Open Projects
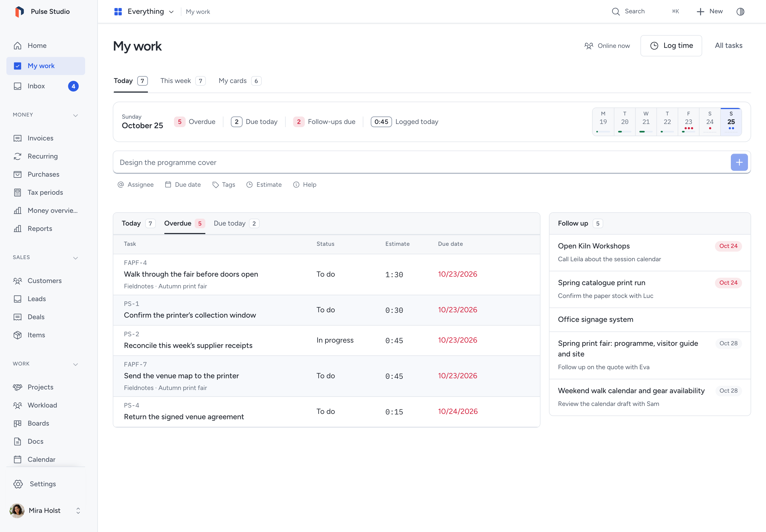Screen dimensions: 766x532 46,387
